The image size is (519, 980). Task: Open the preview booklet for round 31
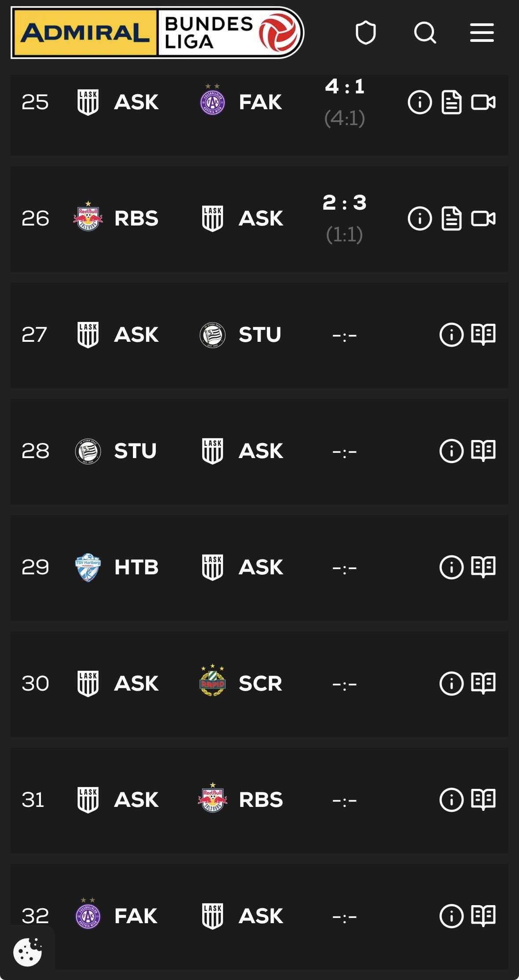pos(483,800)
